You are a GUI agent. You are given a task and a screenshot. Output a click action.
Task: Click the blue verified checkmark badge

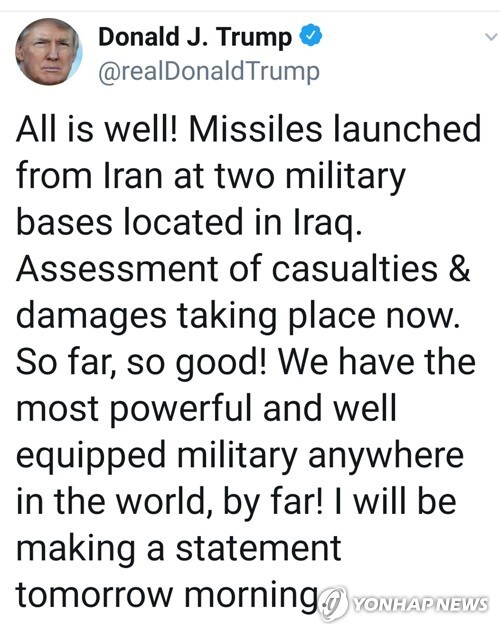310,35
